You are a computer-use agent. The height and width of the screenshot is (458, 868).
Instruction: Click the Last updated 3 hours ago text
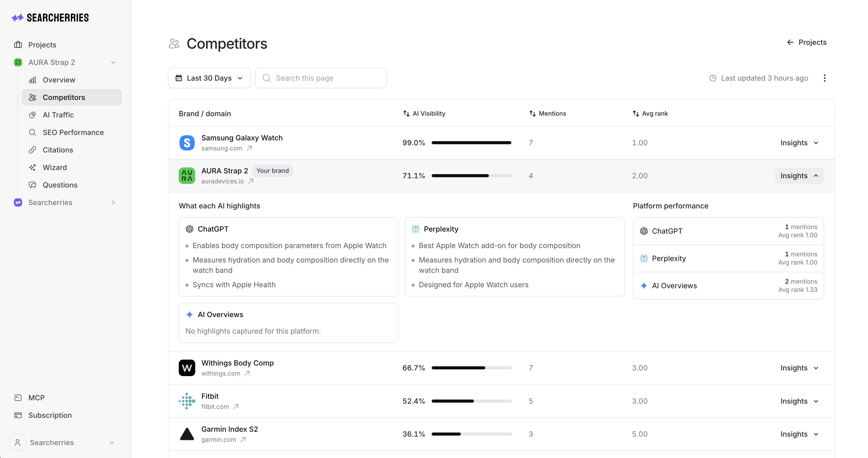[x=764, y=78]
